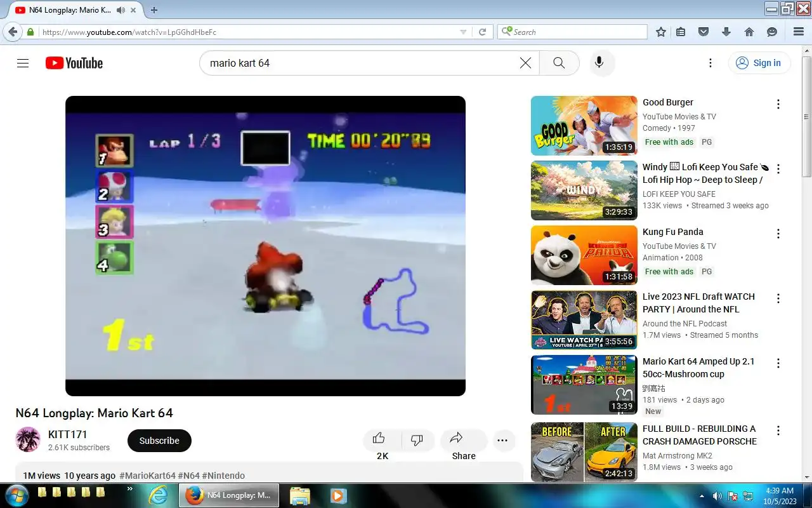Open LOFI KEEP YOU SAFE channel link
The image size is (812, 508).
(x=679, y=194)
